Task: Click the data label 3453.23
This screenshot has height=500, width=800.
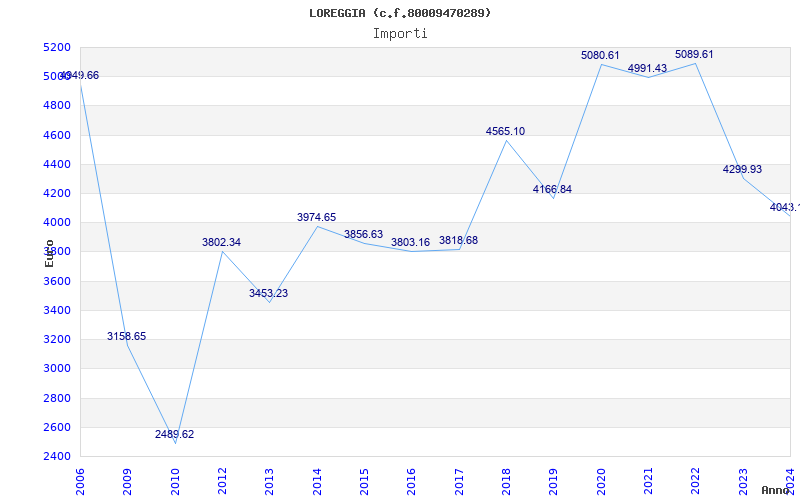Action: tap(268, 293)
